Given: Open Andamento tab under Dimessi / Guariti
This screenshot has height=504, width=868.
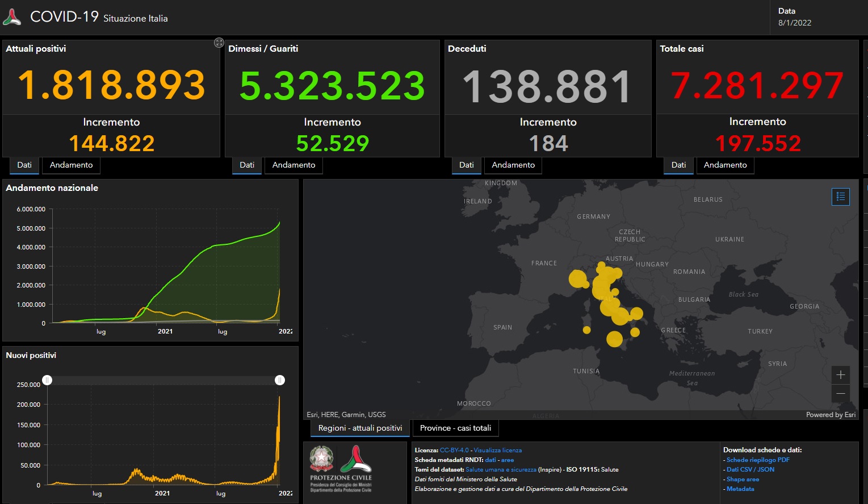Looking at the screenshot, I should click(293, 165).
